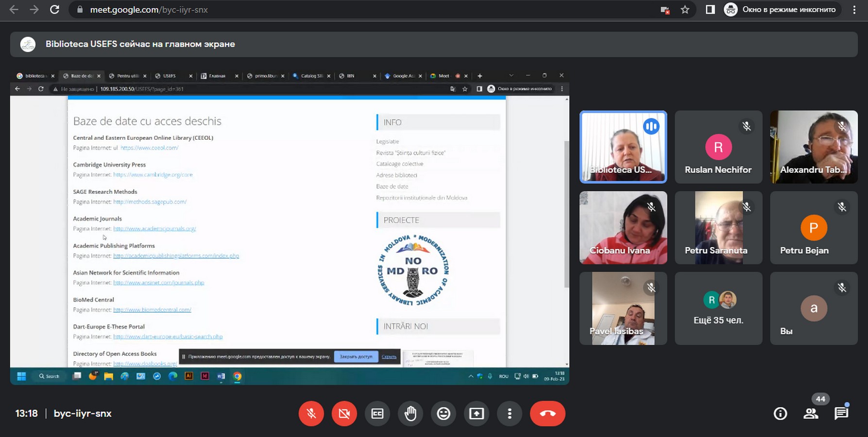868x437 pixels.
Task: Turn on the camera in Meet controls
Action: (344, 414)
